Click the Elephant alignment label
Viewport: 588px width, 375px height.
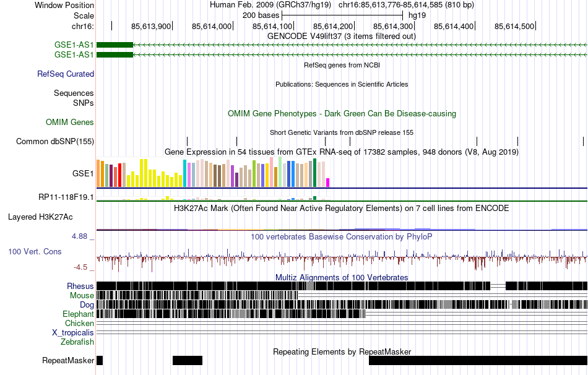pos(78,314)
